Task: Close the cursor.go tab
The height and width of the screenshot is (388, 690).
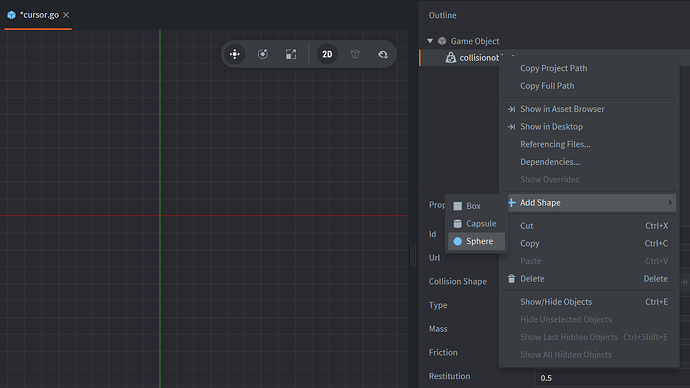Action: (x=66, y=15)
